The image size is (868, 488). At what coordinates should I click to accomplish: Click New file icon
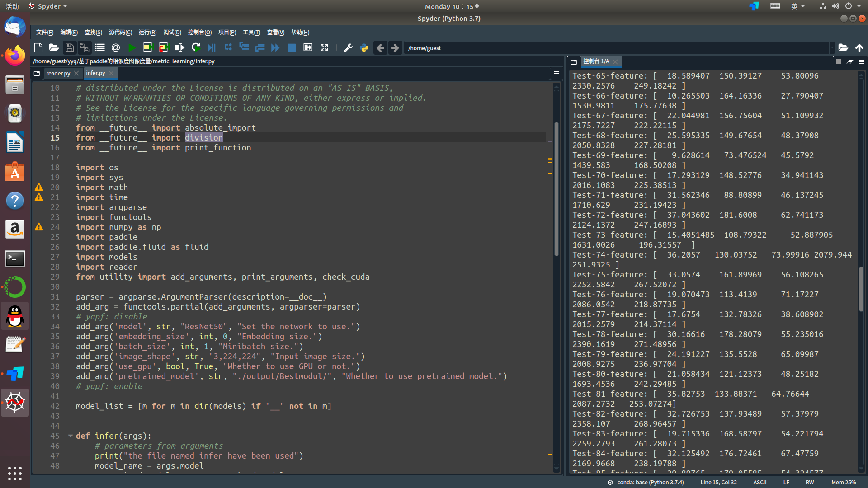coord(38,48)
